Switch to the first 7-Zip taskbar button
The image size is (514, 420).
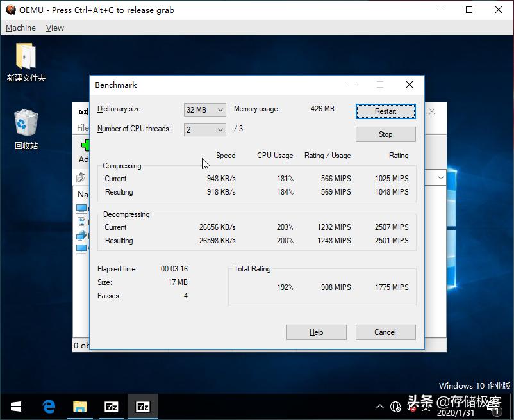tap(111, 407)
